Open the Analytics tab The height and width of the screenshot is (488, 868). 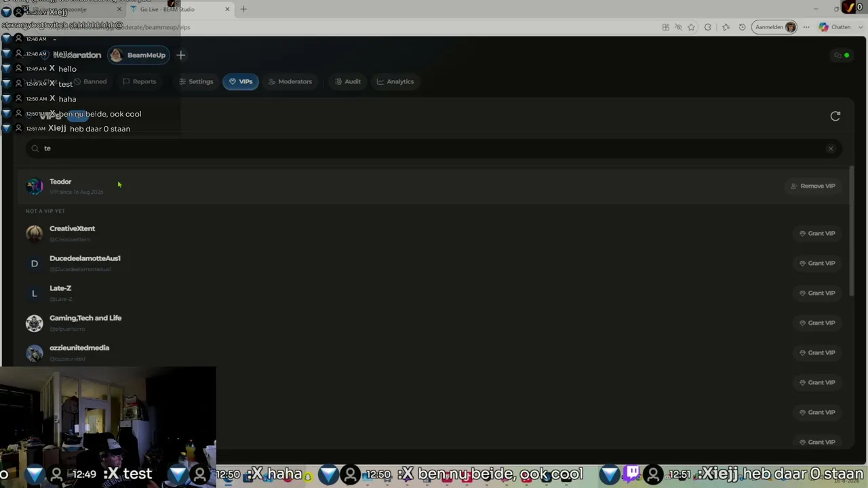[x=395, y=81]
